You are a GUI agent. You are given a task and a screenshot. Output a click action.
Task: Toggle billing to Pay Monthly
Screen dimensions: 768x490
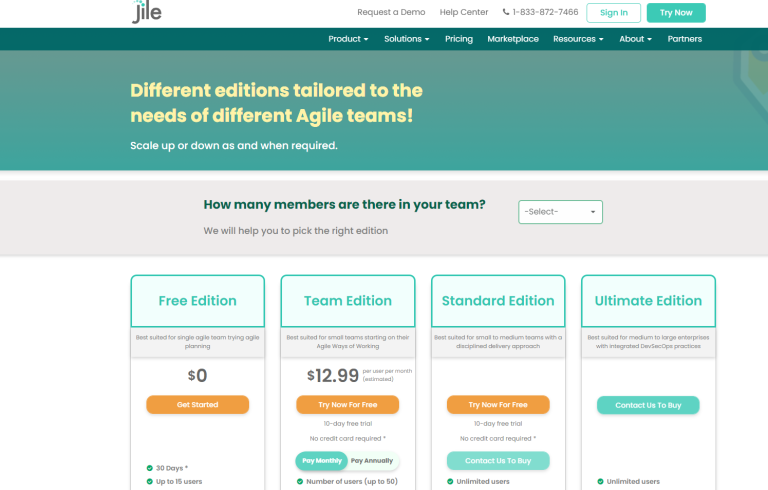(320, 461)
